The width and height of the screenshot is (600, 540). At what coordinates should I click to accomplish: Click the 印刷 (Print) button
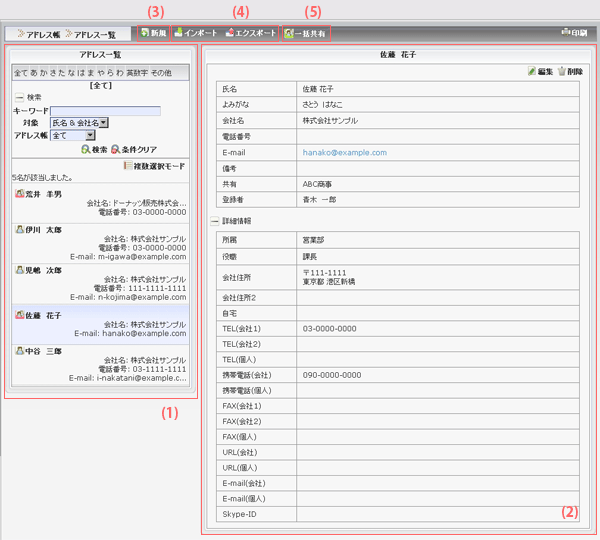click(574, 33)
